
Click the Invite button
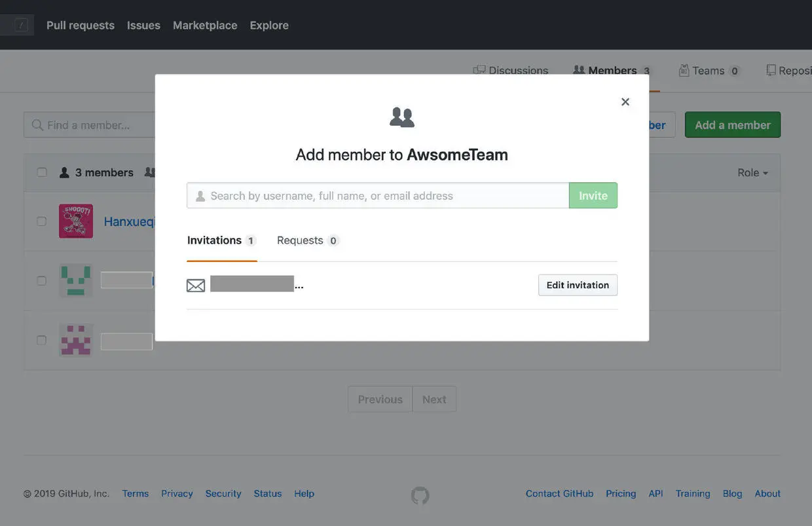click(x=593, y=195)
